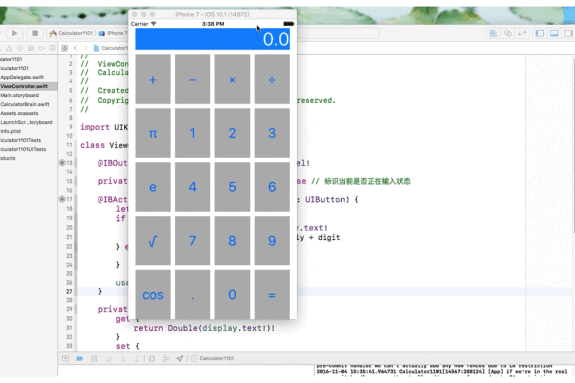The height and width of the screenshot is (383, 575).
Task: Tap digit 5 on calculator
Action: [232, 187]
